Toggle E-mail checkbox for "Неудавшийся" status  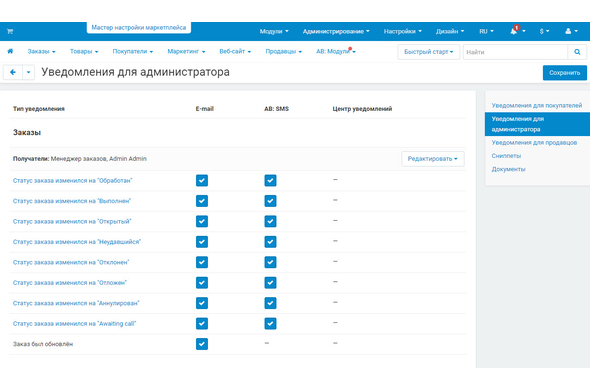[x=202, y=242]
